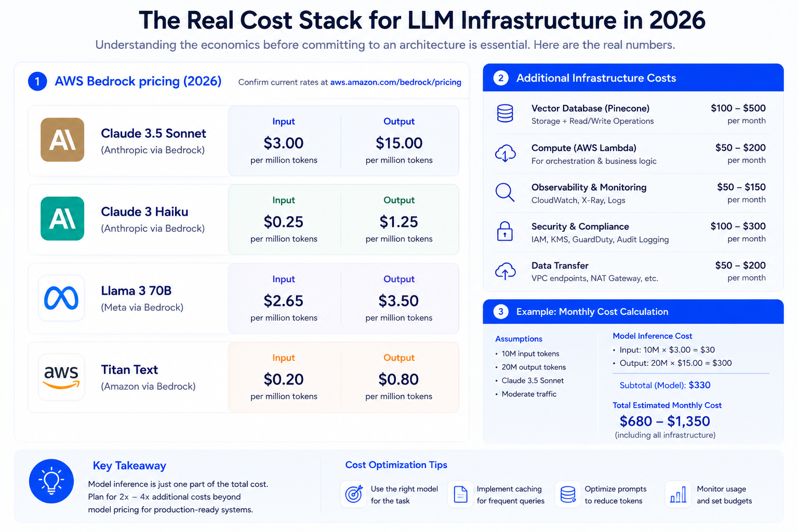The width and height of the screenshot is (798, 532).
Task: Select "Security & Compliance" row title
Action: (x=580, y=227)
